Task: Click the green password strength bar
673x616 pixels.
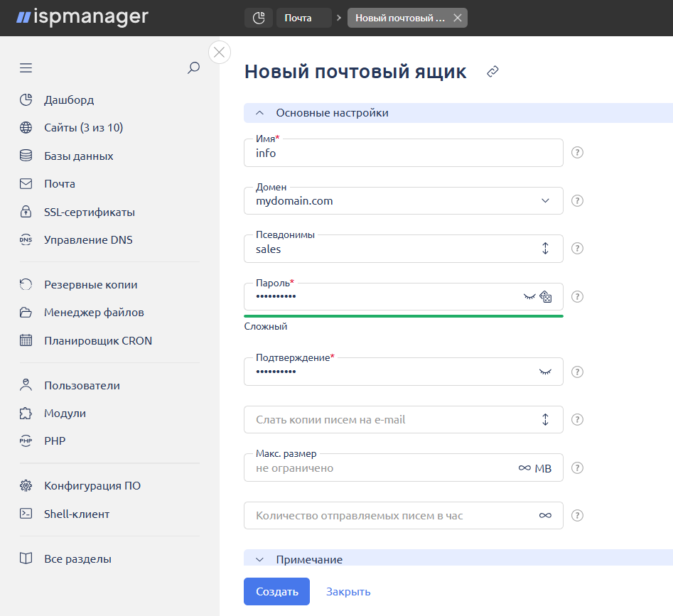Action: coord(403,315)
